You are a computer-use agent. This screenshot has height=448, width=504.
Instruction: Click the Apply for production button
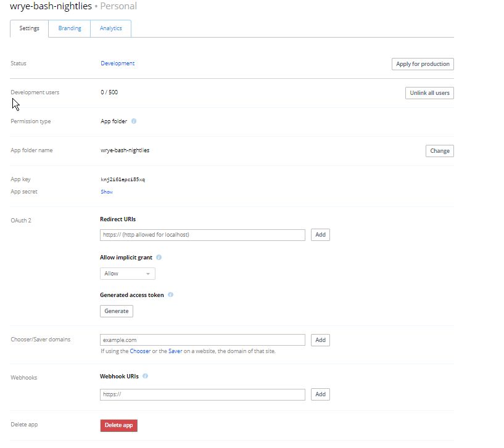[x=423, y=64]
